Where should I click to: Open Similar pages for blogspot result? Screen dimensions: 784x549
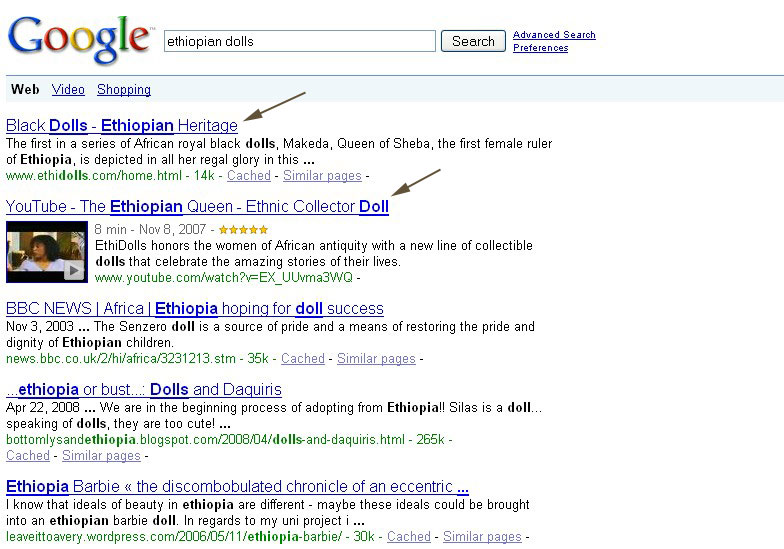[101, 456]
